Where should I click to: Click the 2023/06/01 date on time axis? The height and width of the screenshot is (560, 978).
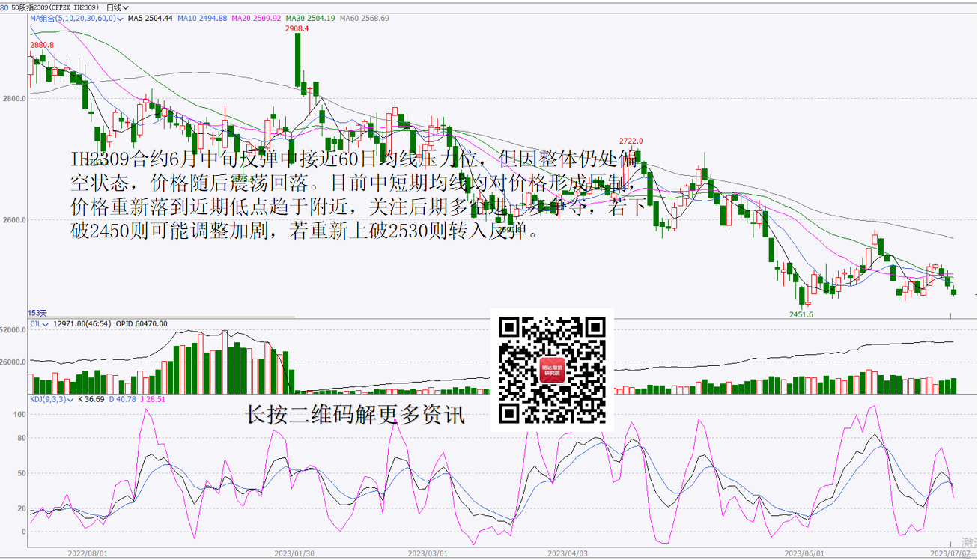(x=804, y=553)
